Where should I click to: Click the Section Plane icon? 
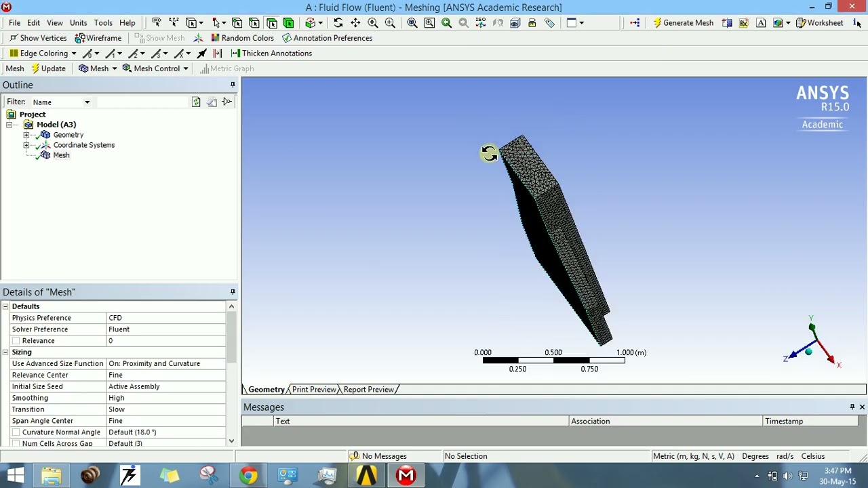coord(726,22)
